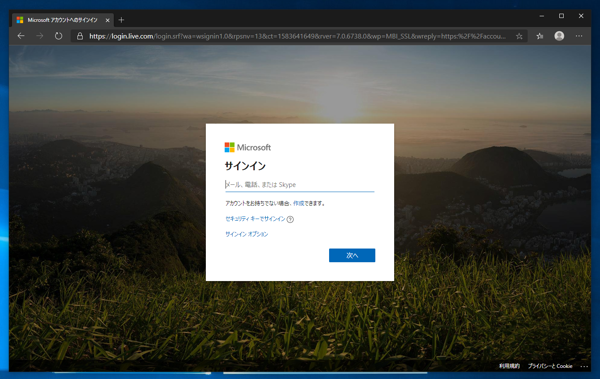
Task: Click the メール、電話、または Skype input field
Action: 300,185
